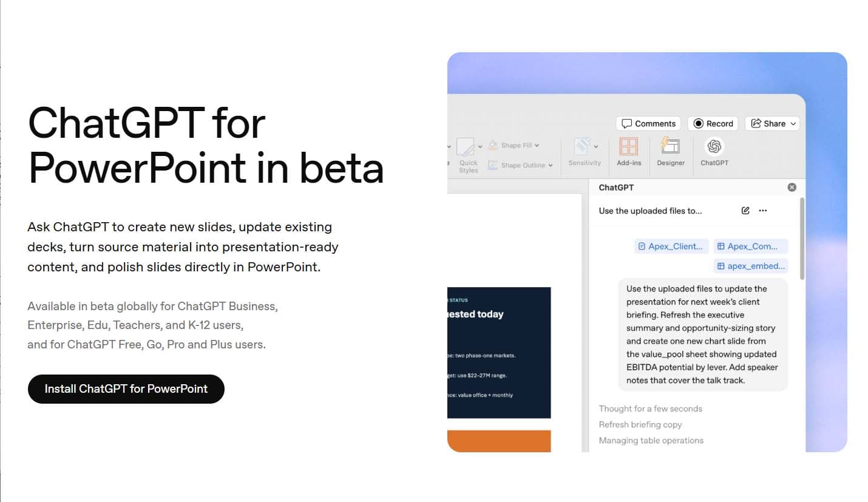This screenshot has width=868, height=502.
Task: Click the Add-ins ribbon icon
Action: click(628, 146)
